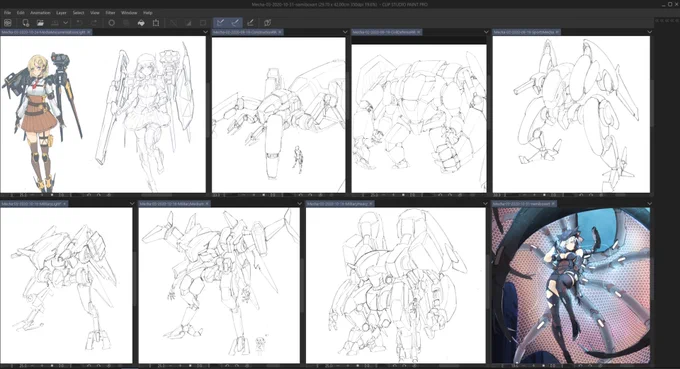Expand tab list chevron of namiboxart pane

tap(649, 204)
